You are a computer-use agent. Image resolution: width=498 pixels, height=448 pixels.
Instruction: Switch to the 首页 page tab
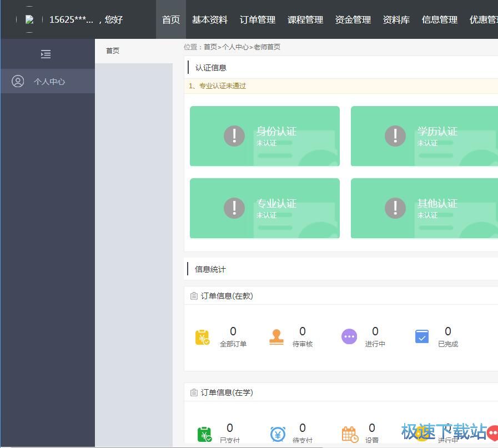coord(113,51)
